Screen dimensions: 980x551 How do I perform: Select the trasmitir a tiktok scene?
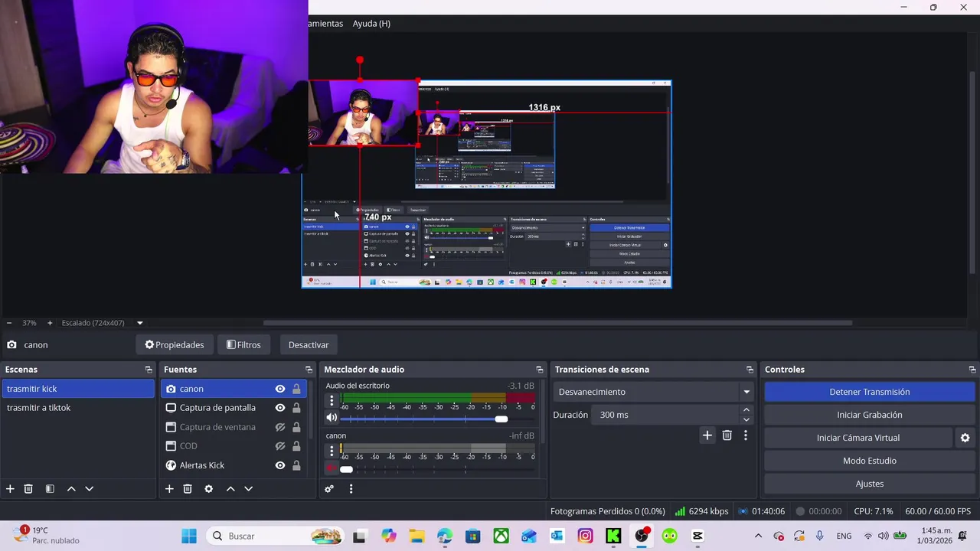click(77, 408)
